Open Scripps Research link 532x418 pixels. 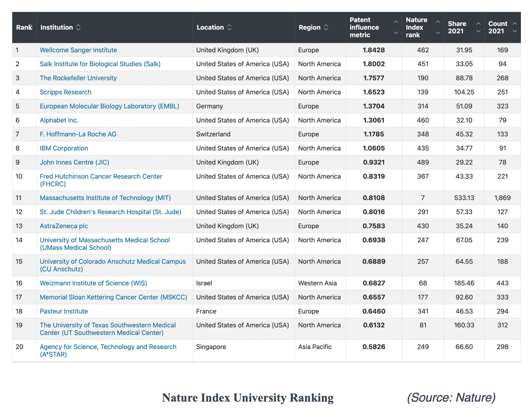tap(66, 92)
